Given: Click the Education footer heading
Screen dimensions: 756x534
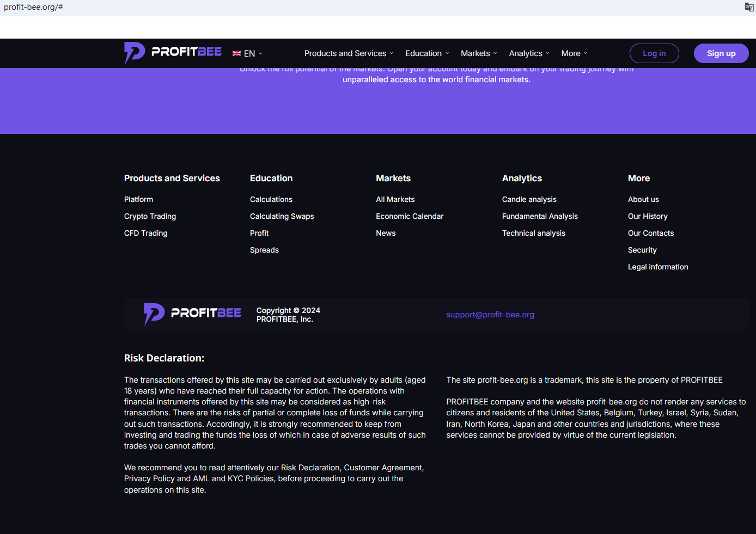Looking at the screenshot, I should [271, 178].
